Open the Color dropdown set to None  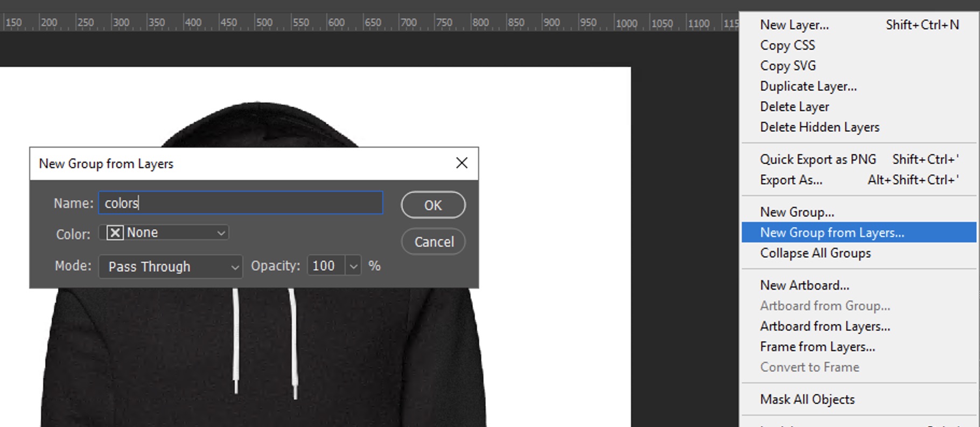pos(164,233)
